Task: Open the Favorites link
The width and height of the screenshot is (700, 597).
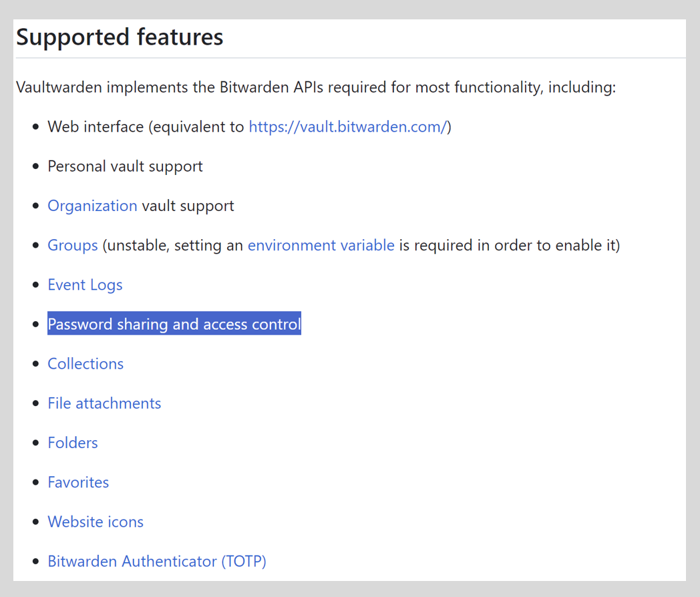Action: point(78,482)
